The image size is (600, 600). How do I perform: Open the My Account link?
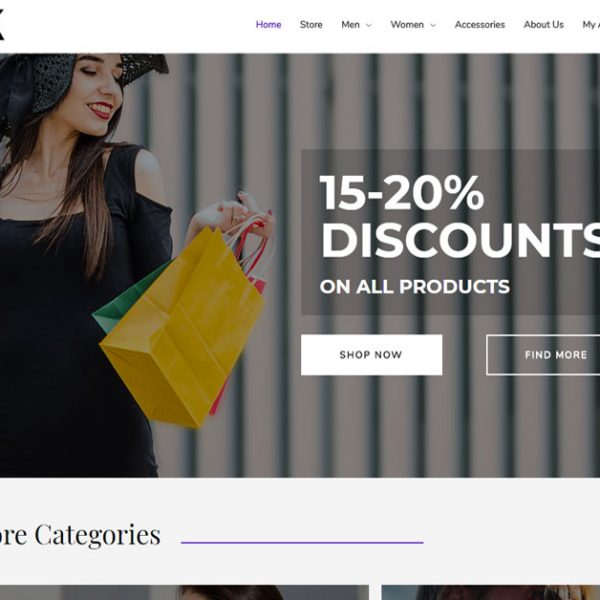coord(591,25)
